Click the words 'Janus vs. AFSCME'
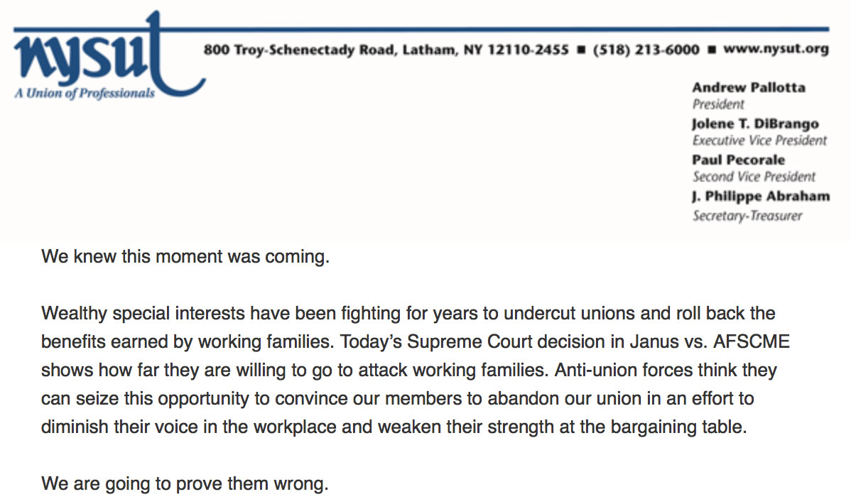The height and width of the screenshot is (504, 851). click(x=710, y=341)
